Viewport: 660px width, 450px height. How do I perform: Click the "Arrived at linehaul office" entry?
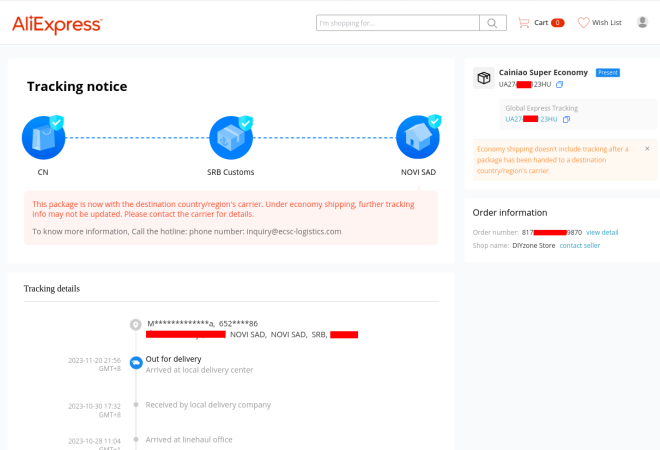point(189,439)
